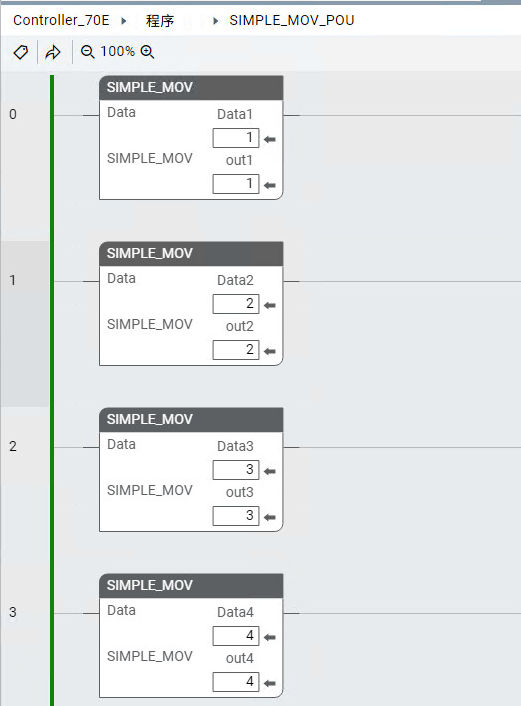Click the arrow beside Data1 value
The image size is (521, 706).
[270, 139]
